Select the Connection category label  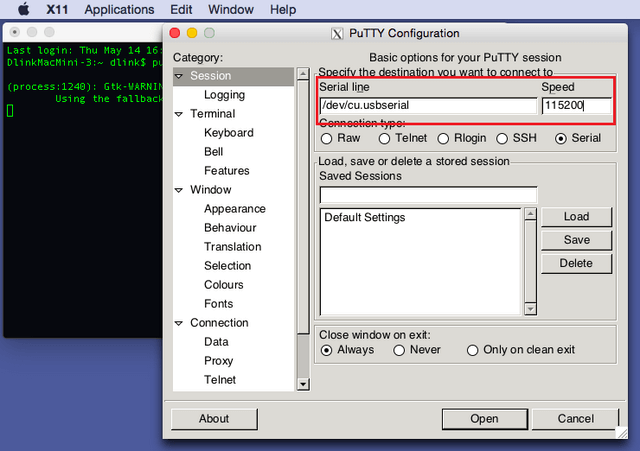point(219,323)
